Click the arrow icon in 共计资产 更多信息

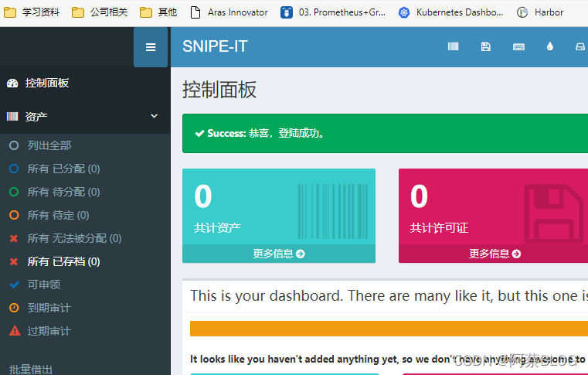tap(301, 254)
